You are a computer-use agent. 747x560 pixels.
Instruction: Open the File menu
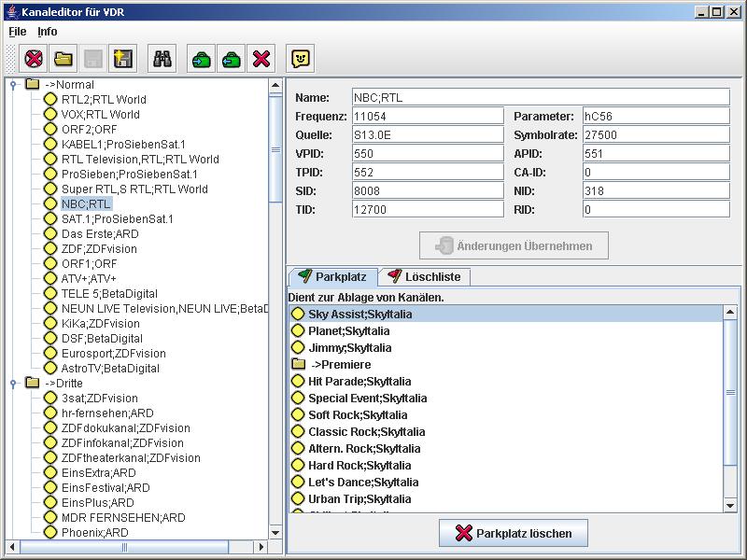coord(17,32)
